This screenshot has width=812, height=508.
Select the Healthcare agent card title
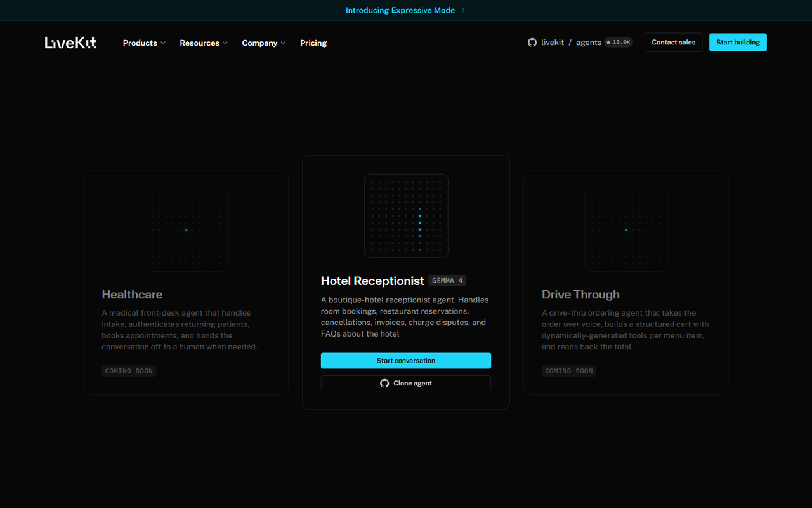[x=132, y=295]
